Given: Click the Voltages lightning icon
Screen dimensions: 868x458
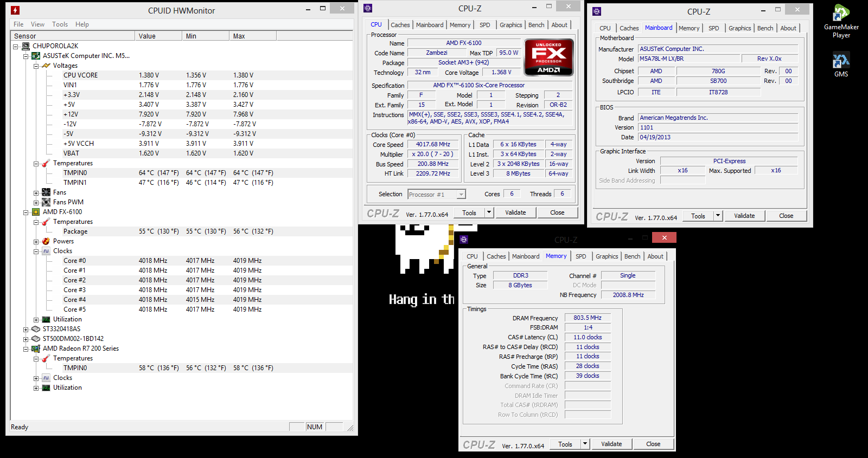Looking at the screenshot, I should 46,66.
